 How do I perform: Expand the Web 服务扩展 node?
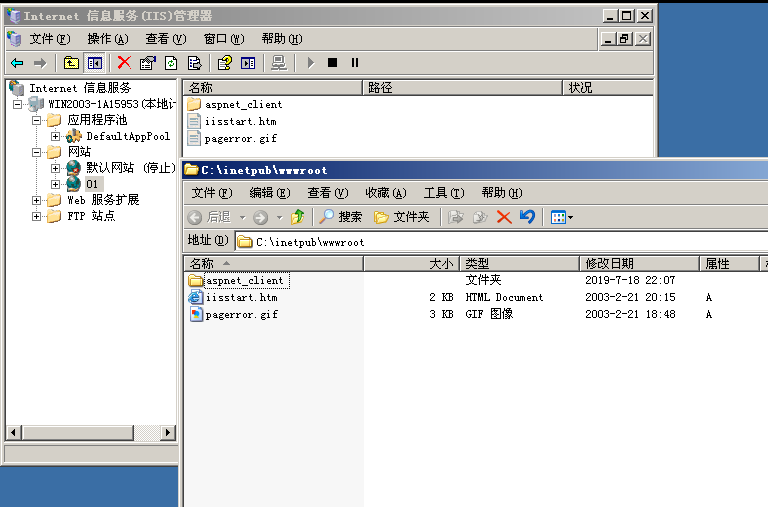38,200
